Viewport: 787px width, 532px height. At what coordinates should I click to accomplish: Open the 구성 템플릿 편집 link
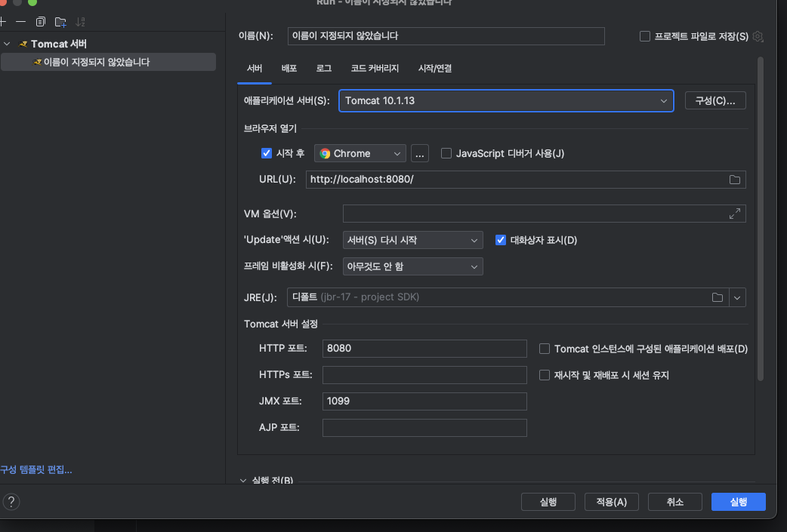coord(36,470)
